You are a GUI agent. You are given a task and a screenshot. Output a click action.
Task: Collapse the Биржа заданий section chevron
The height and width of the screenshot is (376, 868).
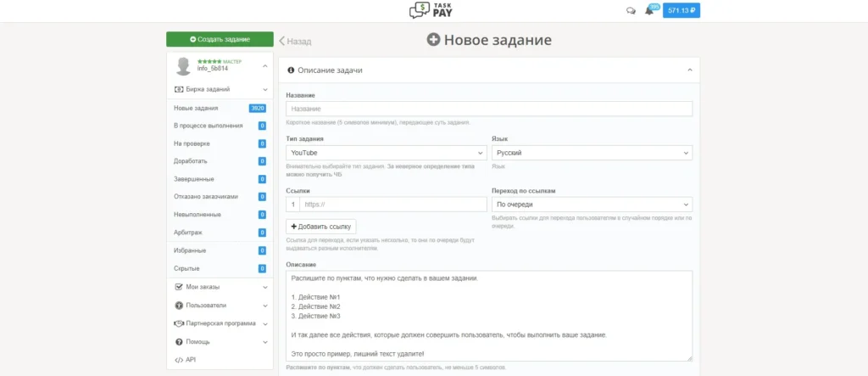click(x=265, y=89)
